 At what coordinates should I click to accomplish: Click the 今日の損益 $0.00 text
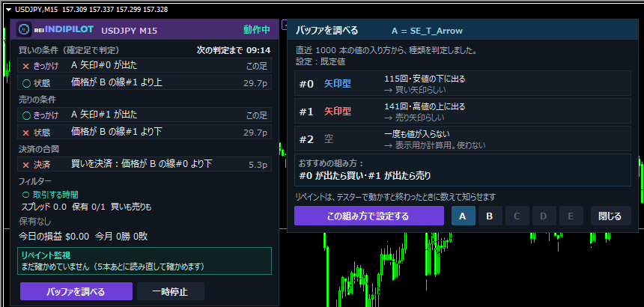(54, 237)
